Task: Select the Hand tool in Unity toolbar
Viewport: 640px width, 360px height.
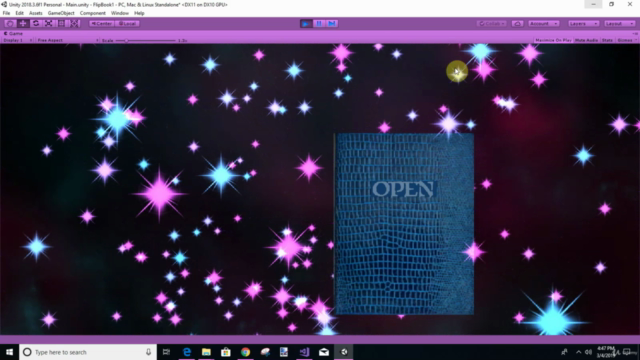Action: tap(10, 24)
